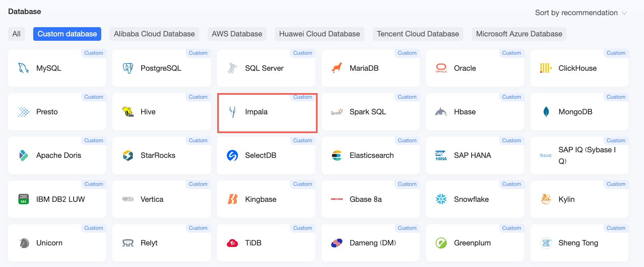Click the PostgreSQL elephant icon

[x=128, y=68]
